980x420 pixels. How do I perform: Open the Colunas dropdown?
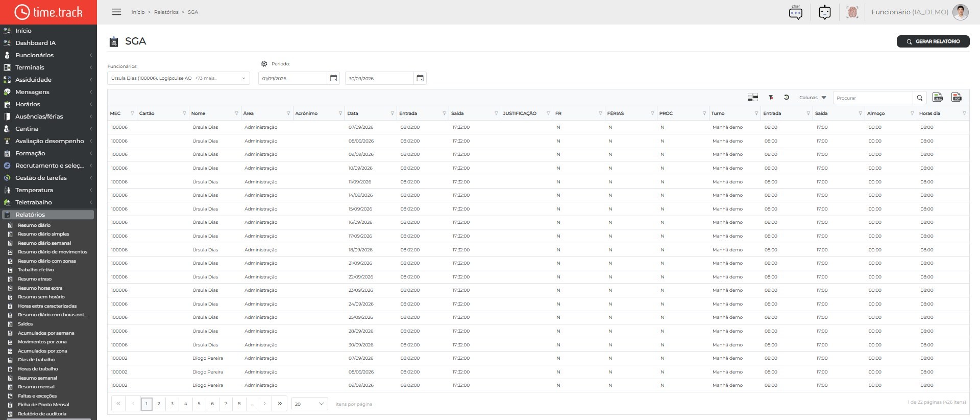(x=813, y=97)
